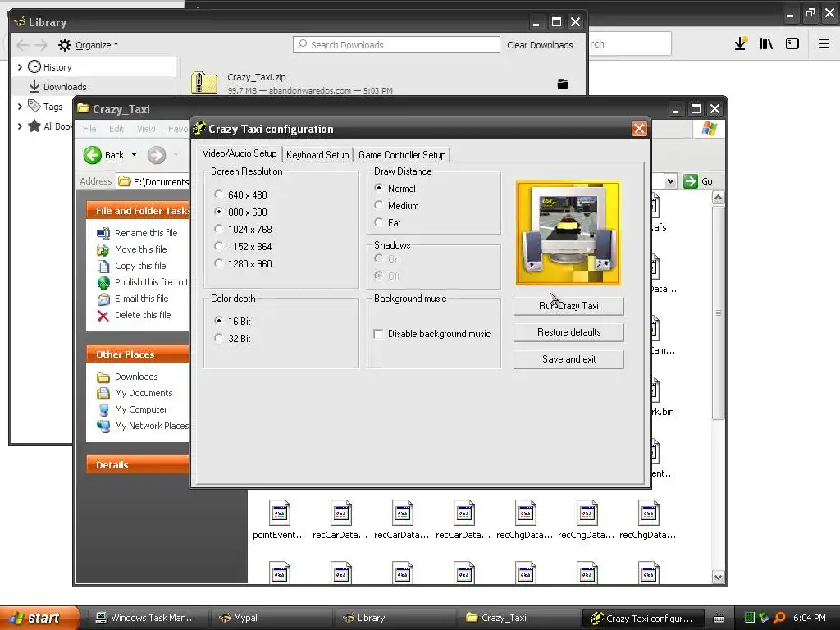Click My Computer icon in Other Places
The width and height of the screenshot is (840, 630).
click(x=103, y=410)
